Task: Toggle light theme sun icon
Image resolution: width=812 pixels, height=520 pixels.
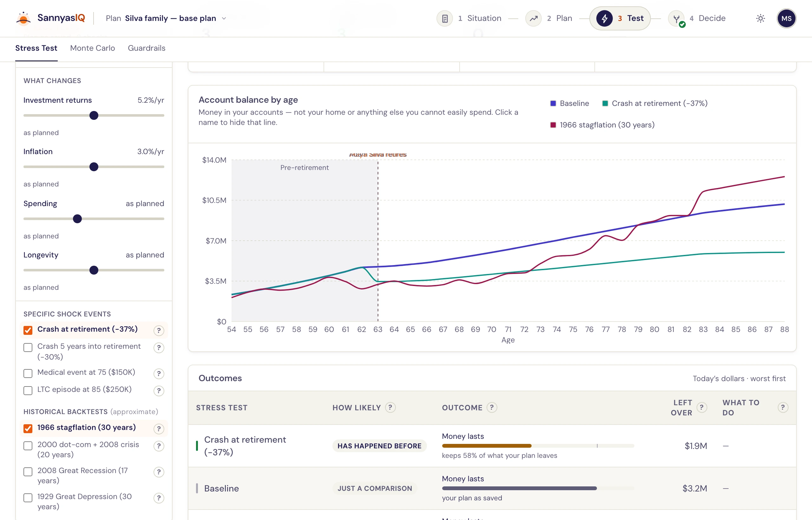Action: click(x=761, y=19)
